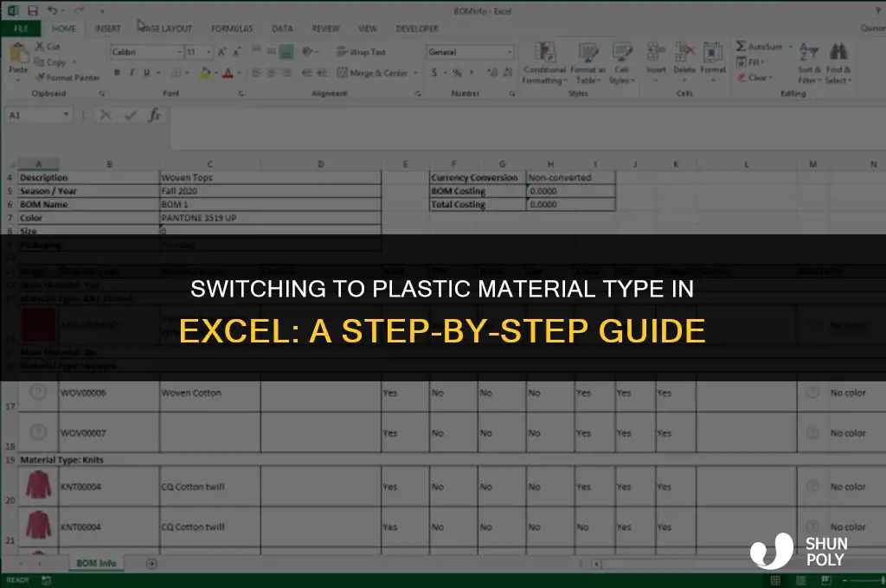This screenshot has width=886, height=588.
Task: Click the Redo arrow icon
Action: [x=79, y=10]
